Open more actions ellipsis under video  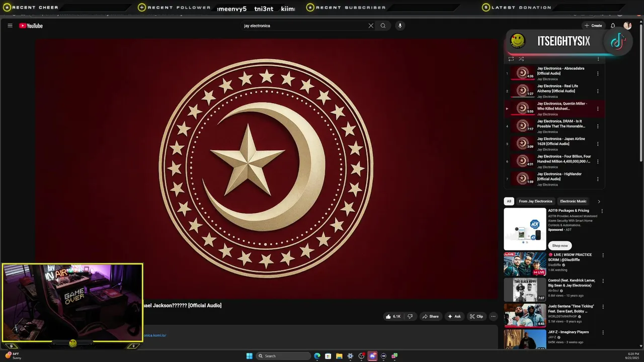coord(493,316)
